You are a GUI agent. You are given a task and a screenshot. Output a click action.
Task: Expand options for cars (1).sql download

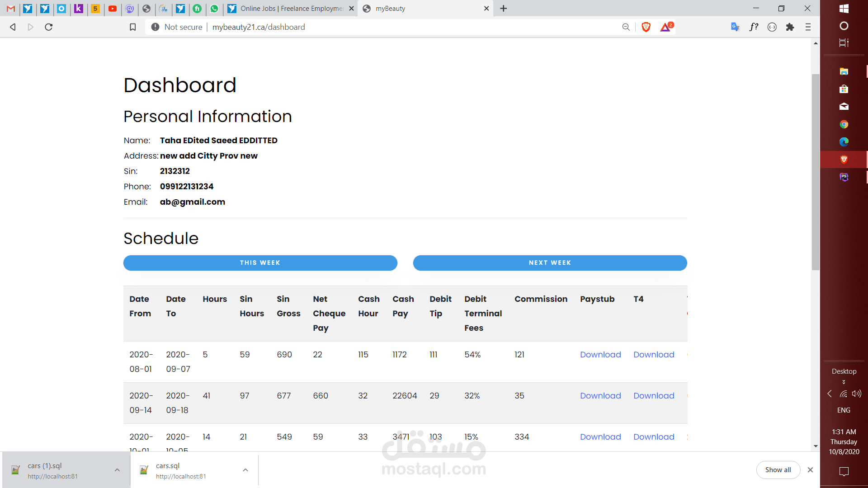pos(117,470)
